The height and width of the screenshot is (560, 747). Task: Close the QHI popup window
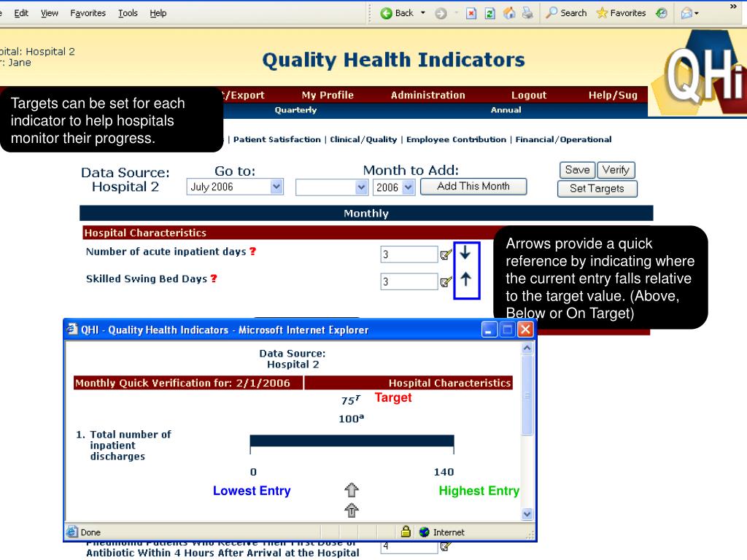(x=525, y=330)
